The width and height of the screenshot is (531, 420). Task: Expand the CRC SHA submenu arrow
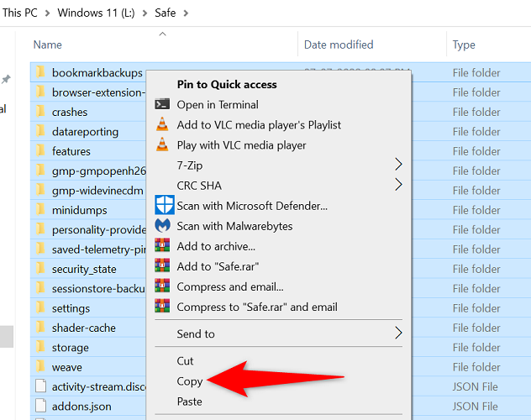coord(398,186)
